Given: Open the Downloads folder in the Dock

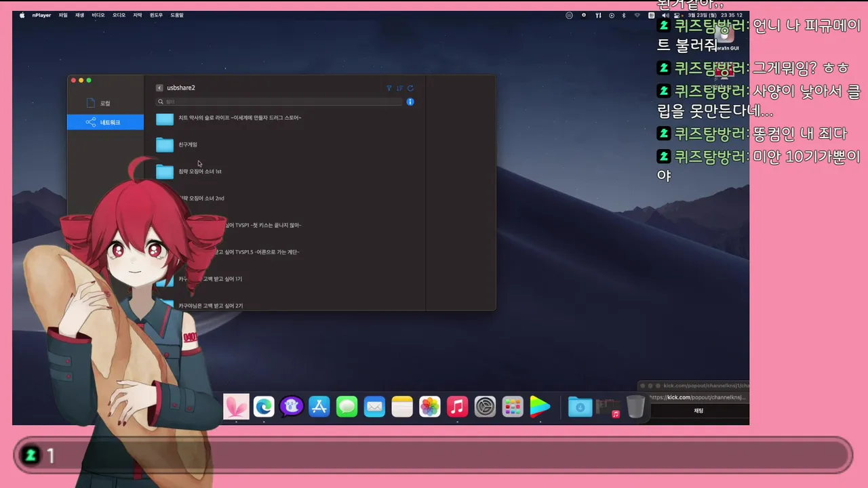Looking at the screenshot, I should (580, 407).
